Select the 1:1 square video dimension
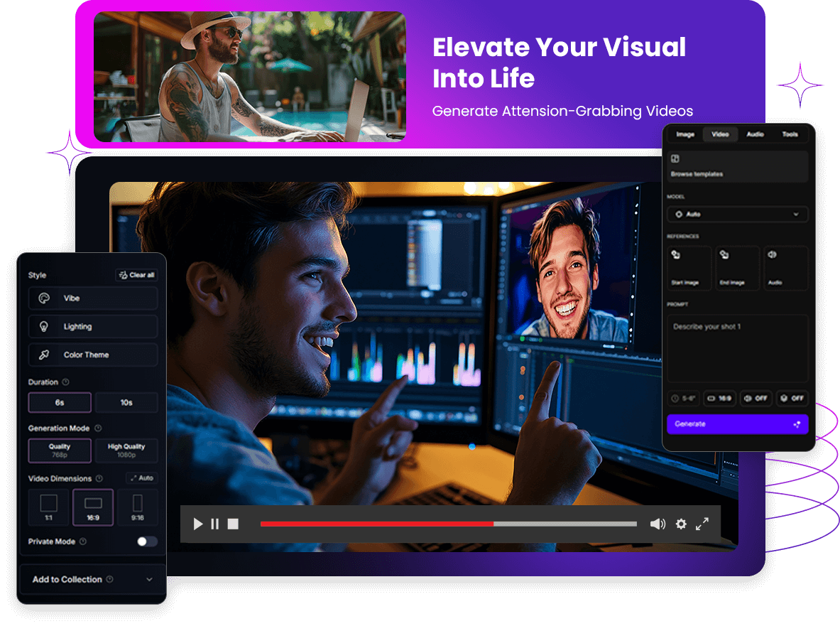Image resolution: width=840 pixels, height=626 pixels. click(48, 507)
